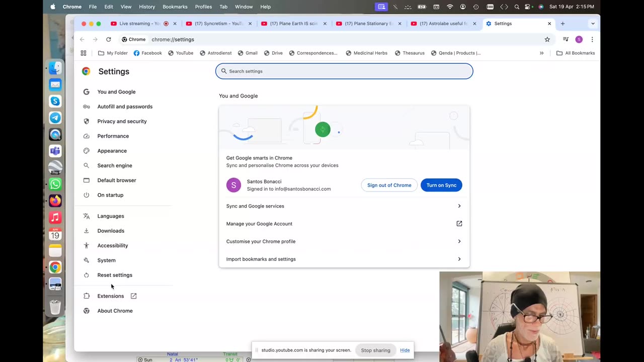The image size is (644, 362).
Task: Open Reset settings page
Action: tap(115, 275)
